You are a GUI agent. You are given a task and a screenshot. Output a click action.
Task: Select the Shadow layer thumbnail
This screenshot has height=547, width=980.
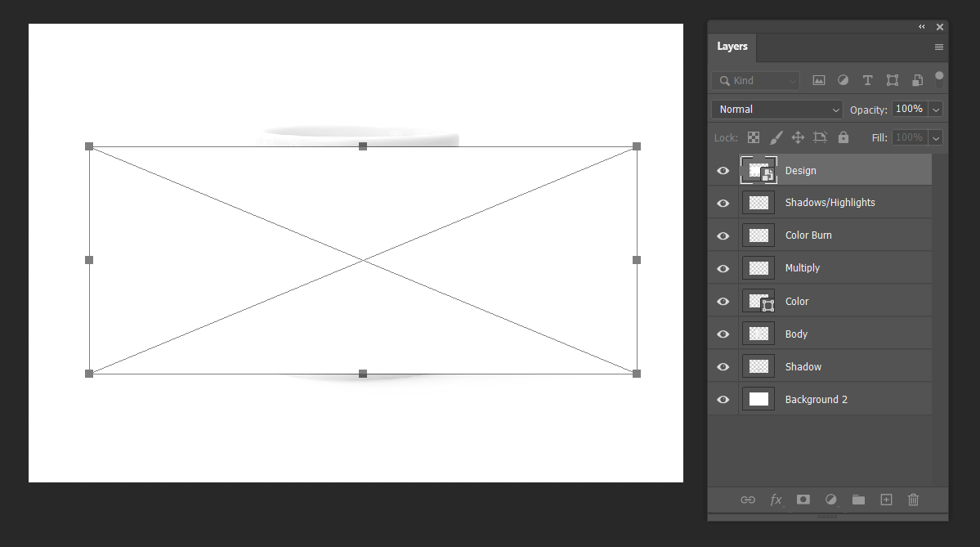tap(758, 365)
